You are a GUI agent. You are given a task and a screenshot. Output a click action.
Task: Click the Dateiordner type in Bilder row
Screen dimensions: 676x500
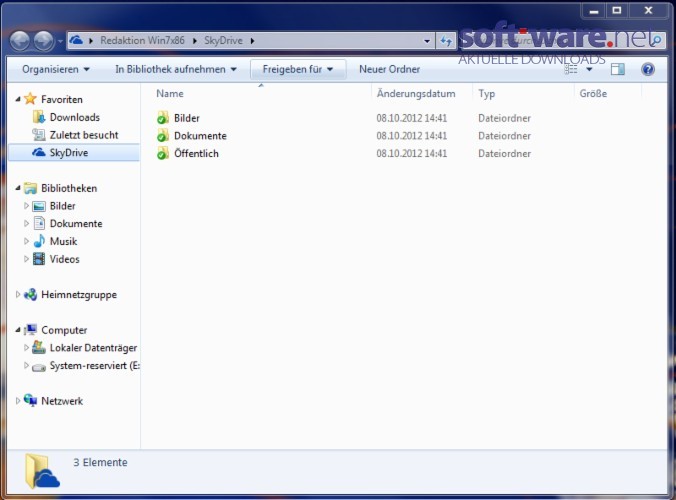pyautogui.click(x=504, y=118)
